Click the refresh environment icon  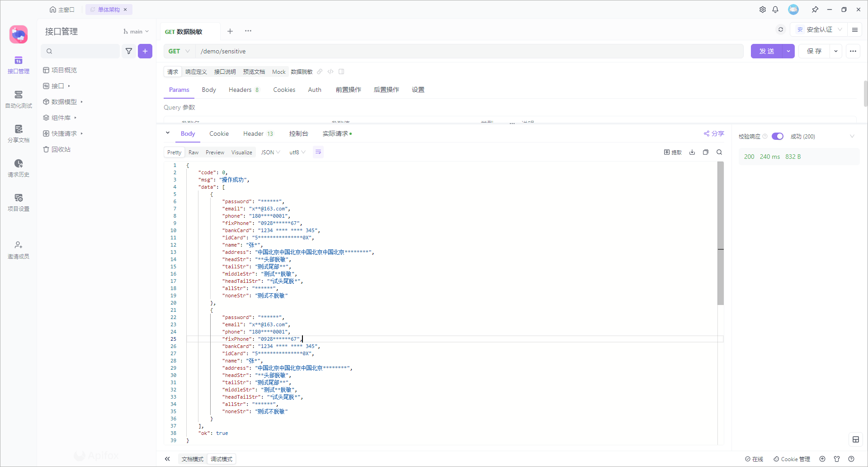coord(781,30)
